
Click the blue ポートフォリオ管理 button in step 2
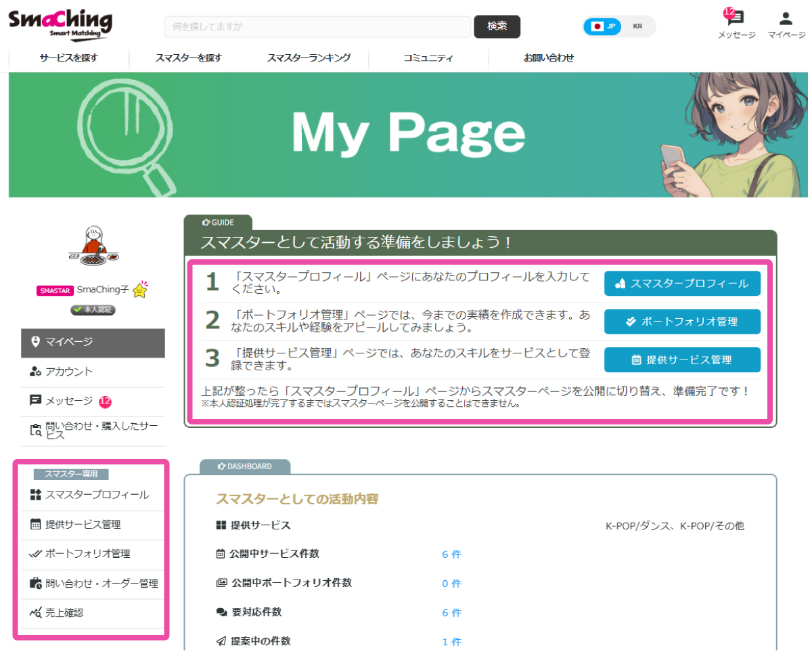coord(681,322)
